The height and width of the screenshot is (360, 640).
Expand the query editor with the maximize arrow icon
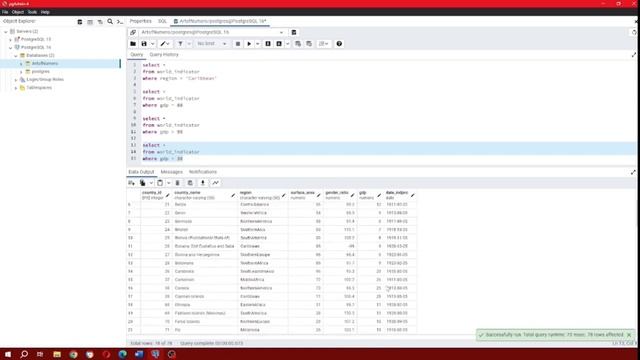pos(633,55)
